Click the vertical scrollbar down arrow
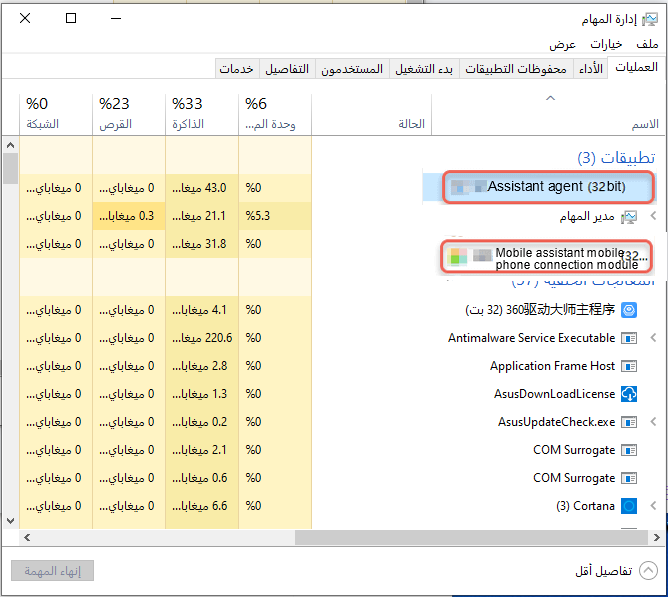Screen dimensions: 668x597 click(11, 521)
